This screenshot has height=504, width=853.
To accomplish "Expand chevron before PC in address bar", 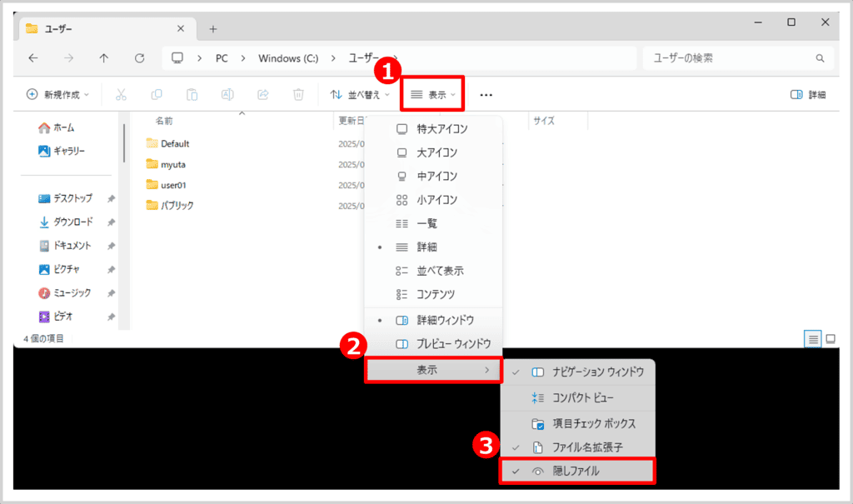I will point(200,58).
